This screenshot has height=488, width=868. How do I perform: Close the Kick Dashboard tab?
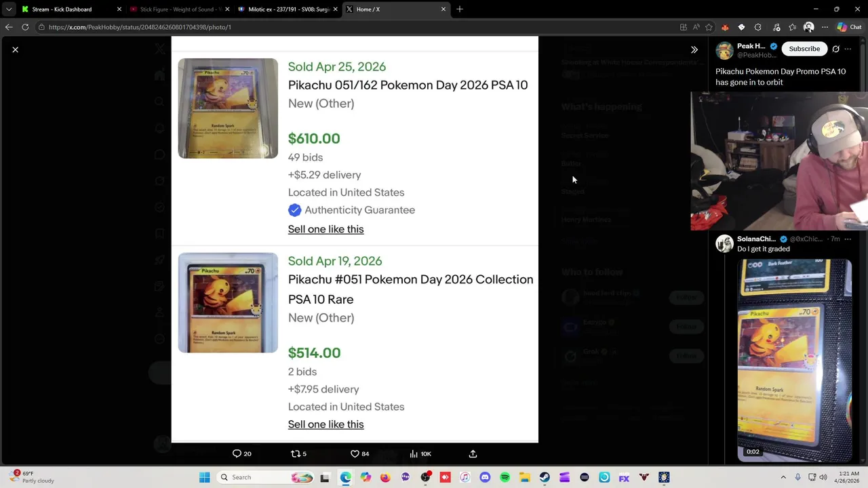point(119,9)
